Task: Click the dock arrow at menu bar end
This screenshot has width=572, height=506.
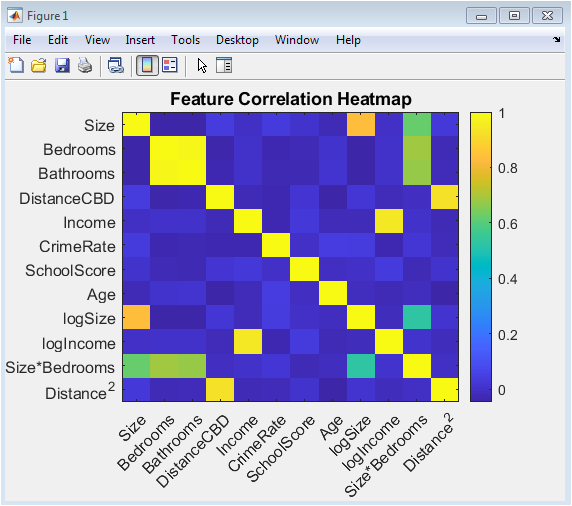Action: (x=557, y=39)
